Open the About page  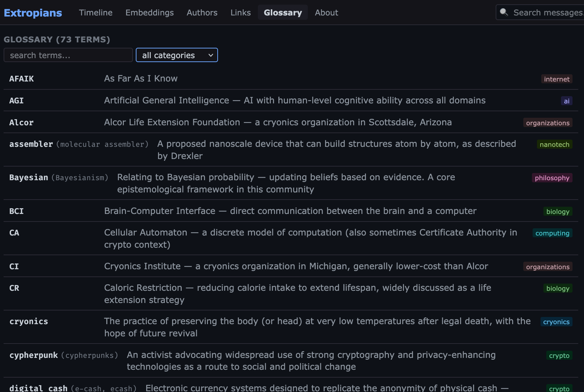point(326,13)
